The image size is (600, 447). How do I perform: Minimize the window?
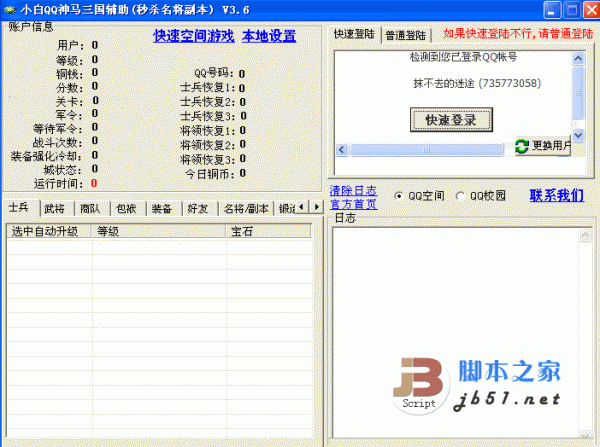552,10
